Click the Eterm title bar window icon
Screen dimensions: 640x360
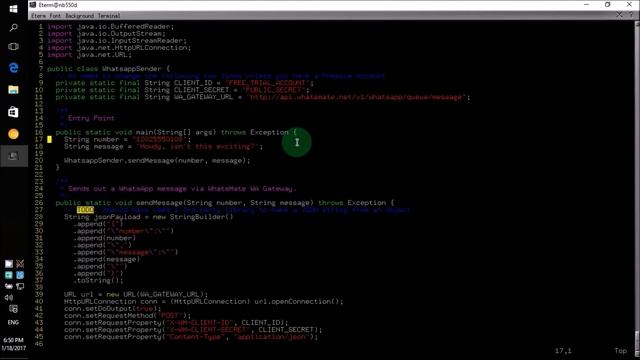tap(33, 4)
